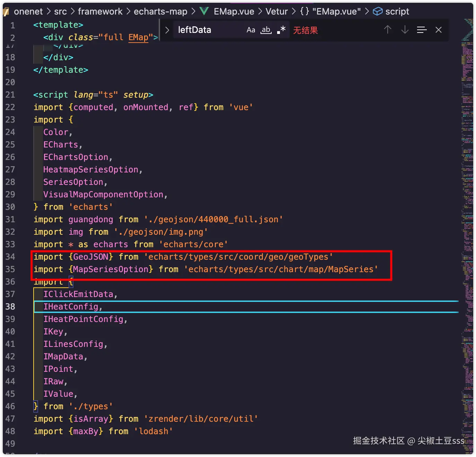Click the script cube icon in breadcrumb
This screenshot has width=476, height=457.
tap(378, 11)
